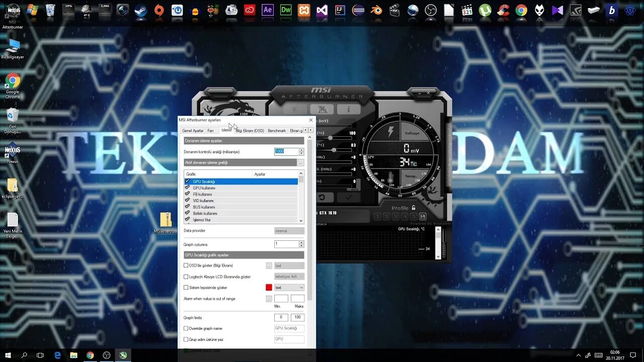Screen dimensions: 644x362
Task: Launch Adobe After Effects from the top dock
Action: 268,10
